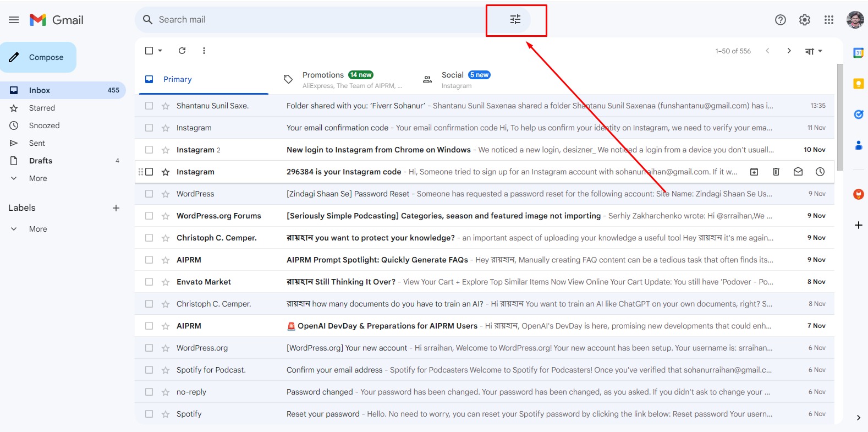Image resolution: width=868 pixels, height=432 pixels.
Task: Go to newer messages page
Action: [767, 51]
